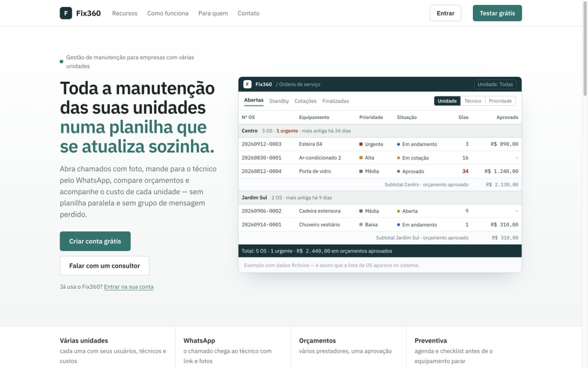Click the Ar-condicionado 2 equipment cell
Image resolution: width=588 pixels, height=368 pixels.
pyautogui.click(x=320, y=158)
